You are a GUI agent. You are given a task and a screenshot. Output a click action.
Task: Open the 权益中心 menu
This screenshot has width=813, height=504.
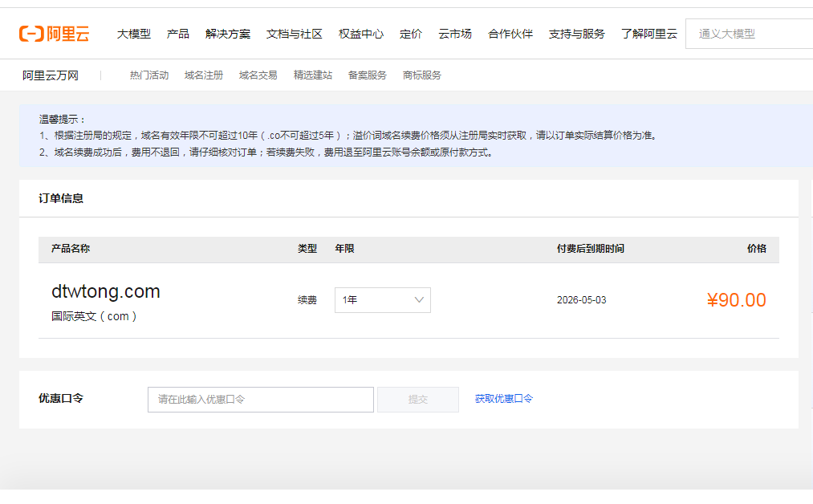tap(361, 34)
